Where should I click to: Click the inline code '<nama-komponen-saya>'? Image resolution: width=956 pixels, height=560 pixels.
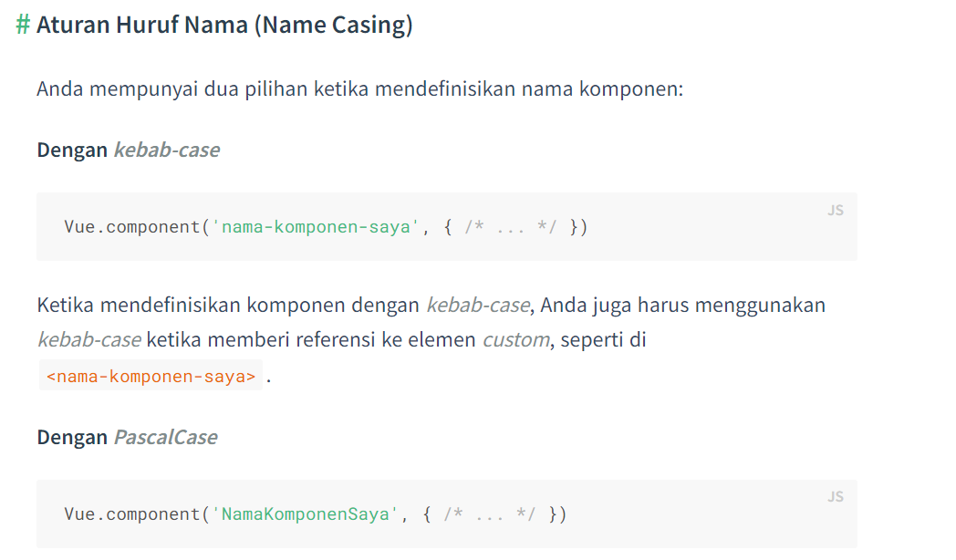[151, 376]
